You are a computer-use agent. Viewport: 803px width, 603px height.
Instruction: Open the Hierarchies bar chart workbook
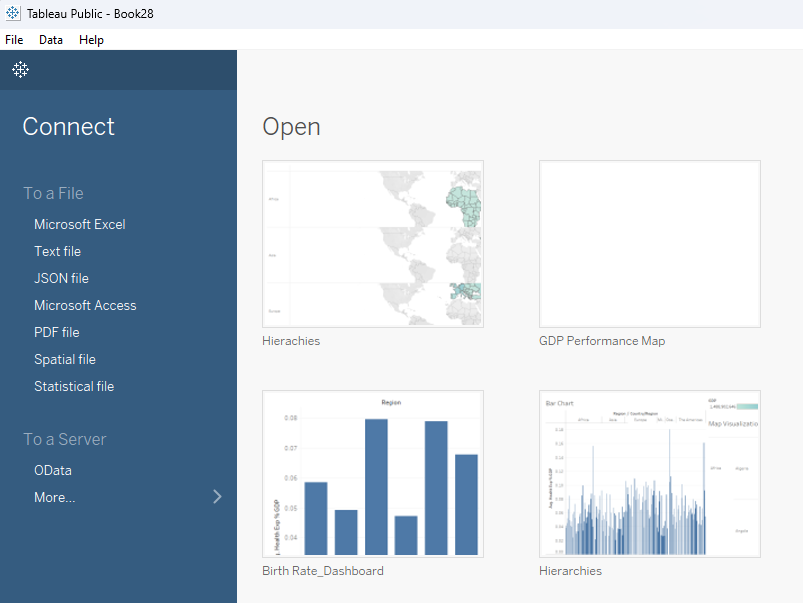[x=649, y=473]
